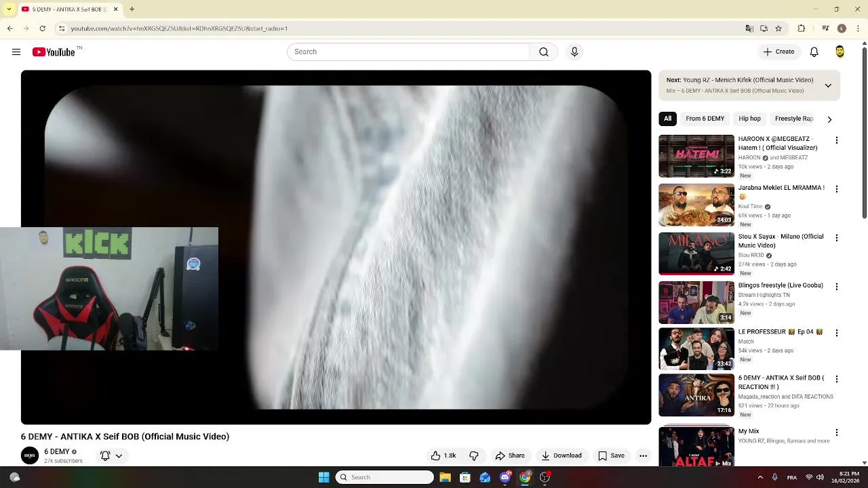Select the Hip hop chip
Viewport: 868px width, 488px height.
pos(749,119)
